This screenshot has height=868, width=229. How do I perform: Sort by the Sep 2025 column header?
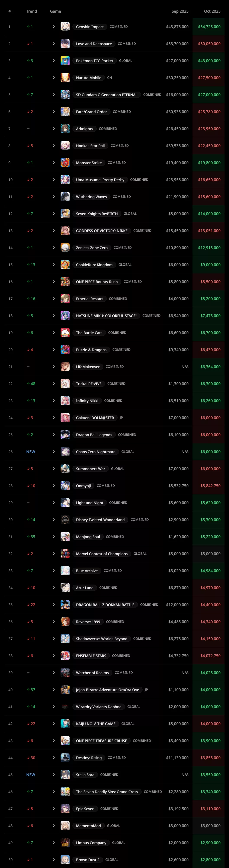click(180, 11)
